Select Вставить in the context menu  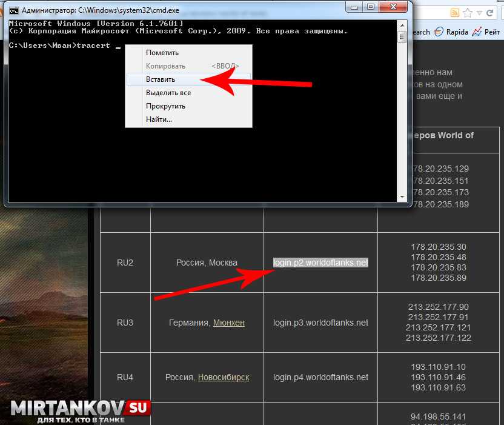161,79
